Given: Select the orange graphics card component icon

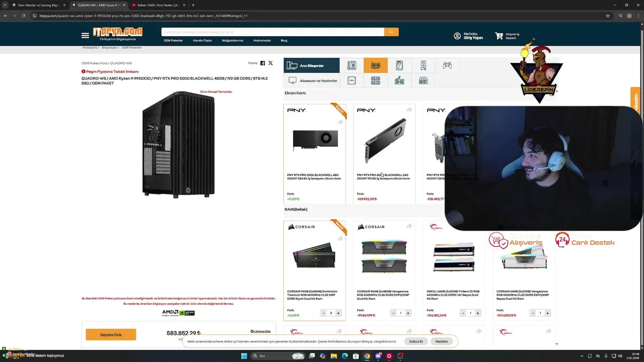Looking at the screenshot, I should [x=375, y=65].
